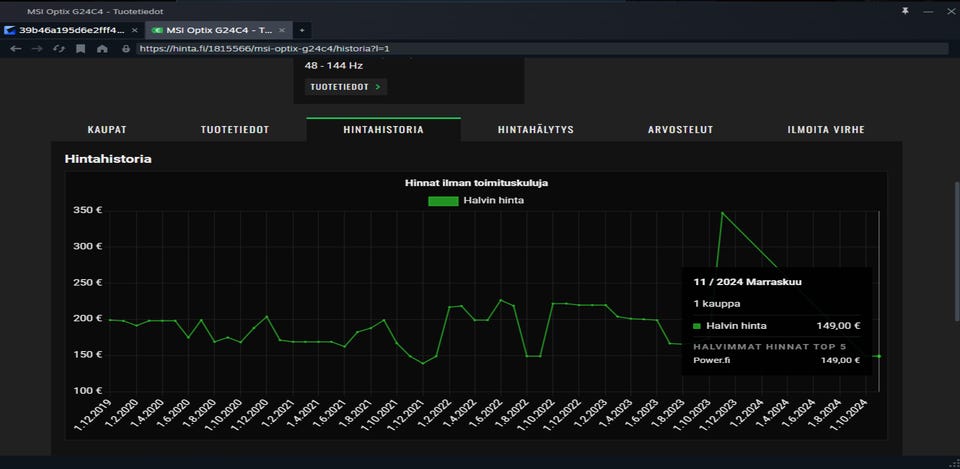Click the price peak point near 350 €
The height and width of the screenshot is (469, 960).
pyautogui.click(x=722, y=212)
